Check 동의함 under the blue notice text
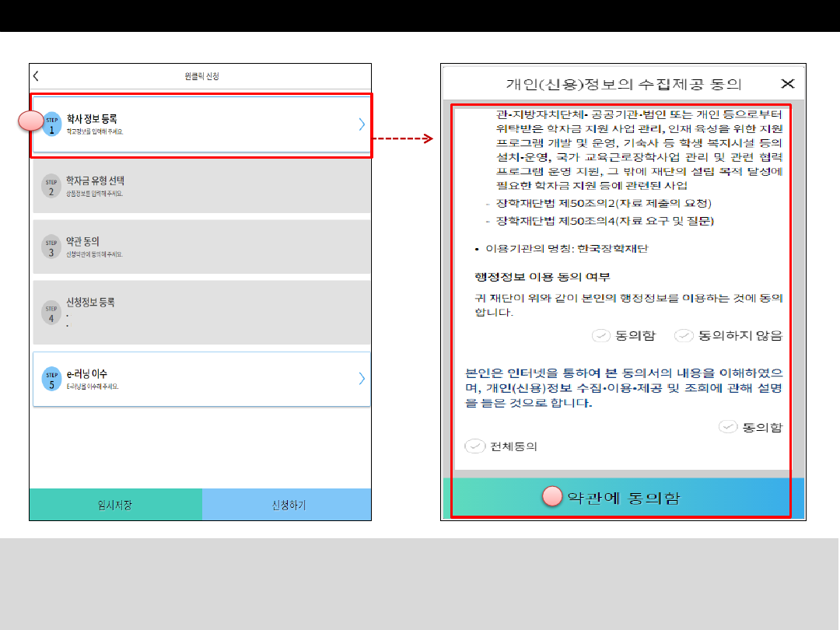 point(727,427)
